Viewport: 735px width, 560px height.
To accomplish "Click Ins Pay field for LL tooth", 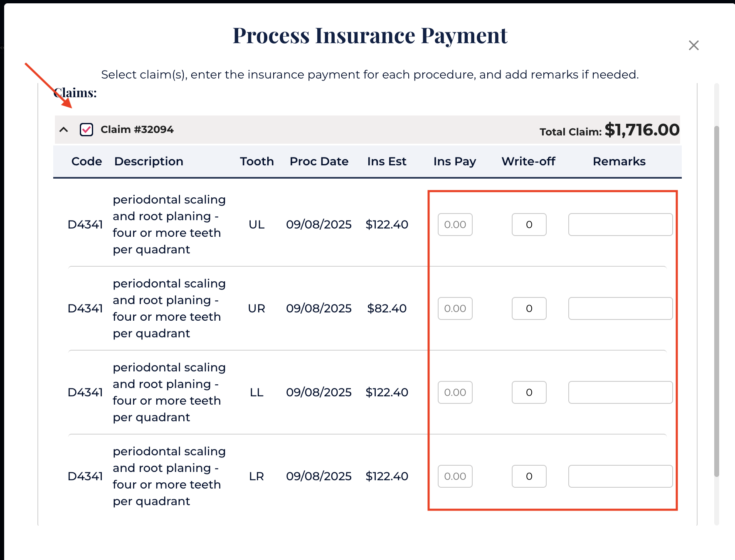I will click(455, 393).
